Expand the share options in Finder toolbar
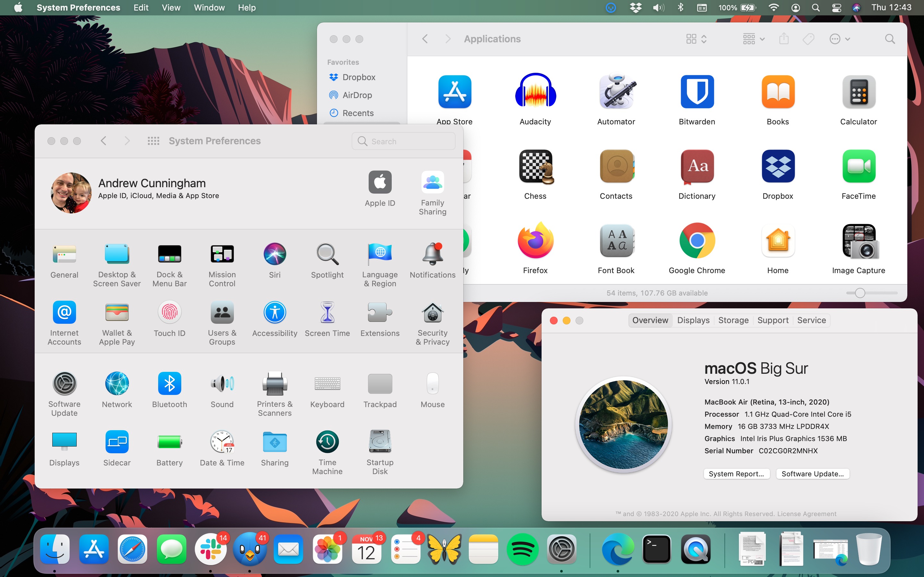The width and height of the screenshot is (924, 577). [x=784, y=38]
